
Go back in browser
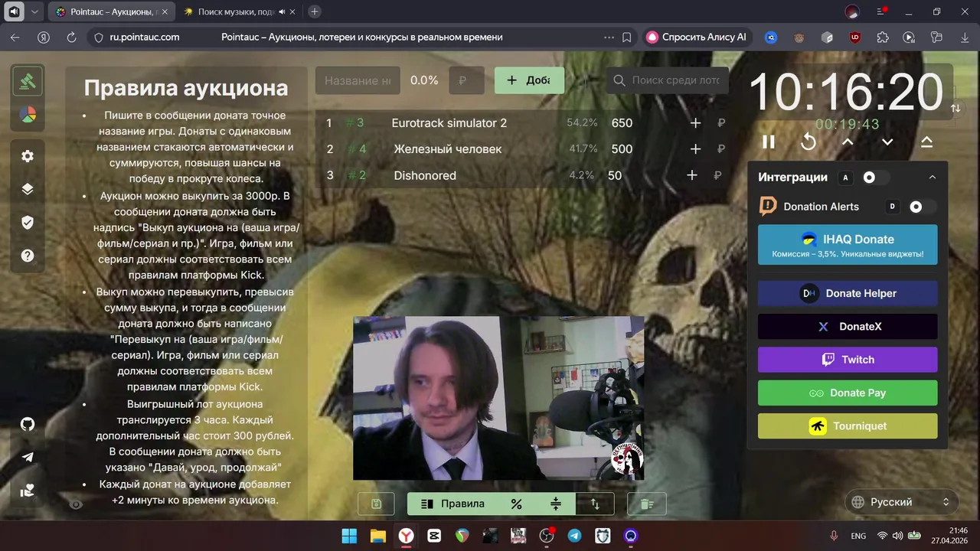tap(15, 37)
